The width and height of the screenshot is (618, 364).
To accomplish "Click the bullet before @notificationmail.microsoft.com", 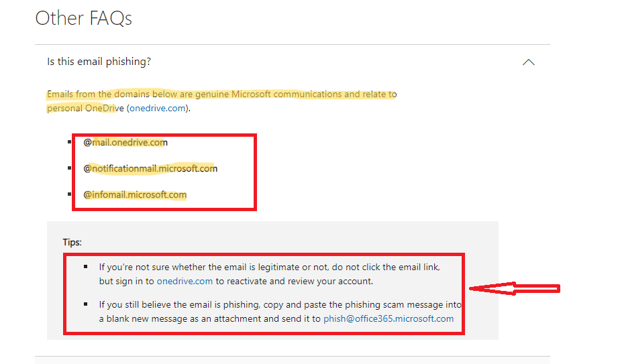I will point(69,168).
